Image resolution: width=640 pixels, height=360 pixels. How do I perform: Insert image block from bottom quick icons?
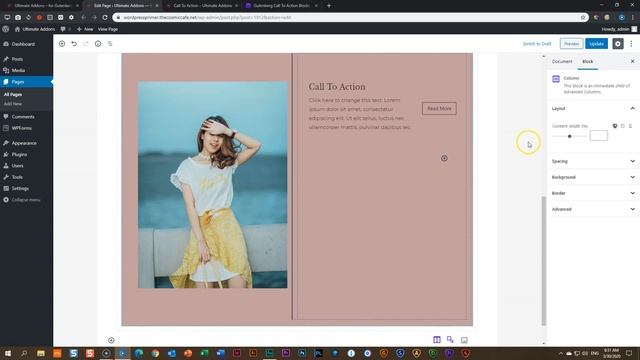(464, 340)
